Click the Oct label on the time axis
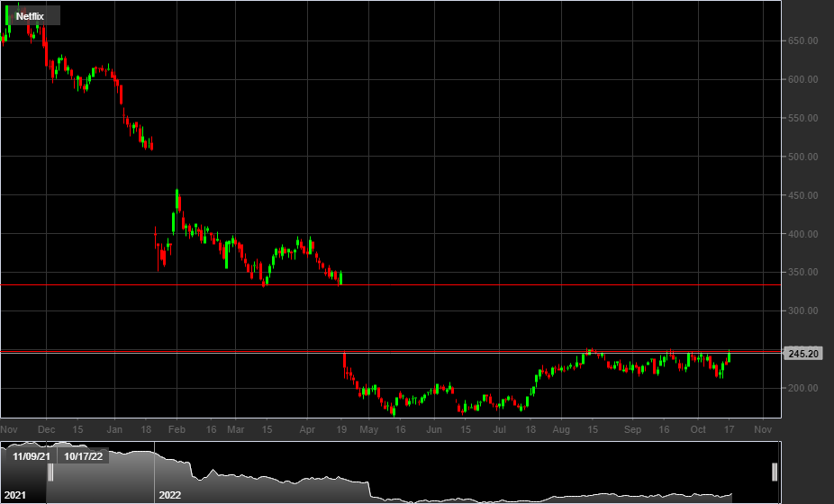The height and width of the screenshot is (504, 834). [x=698, y=429]
